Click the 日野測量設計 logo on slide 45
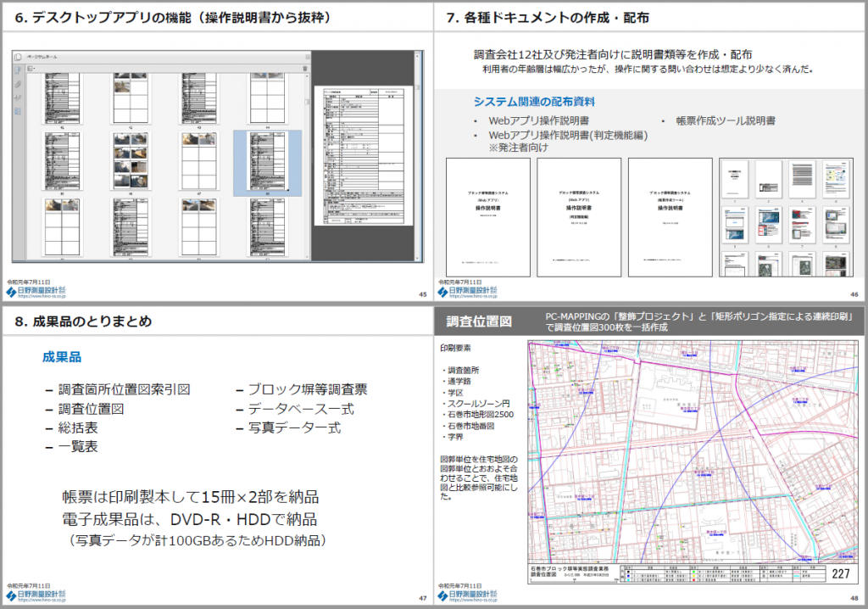868x609 pixels. pos(36,292)
